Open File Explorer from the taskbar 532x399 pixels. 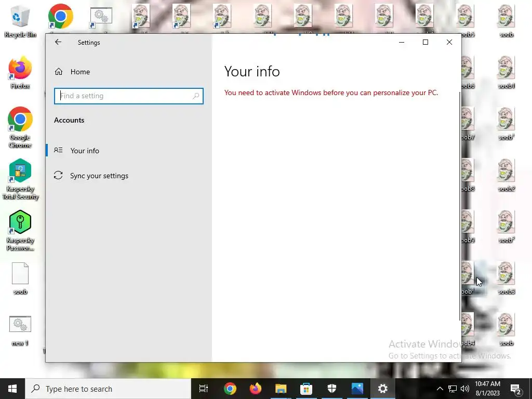tap(281, 389)
